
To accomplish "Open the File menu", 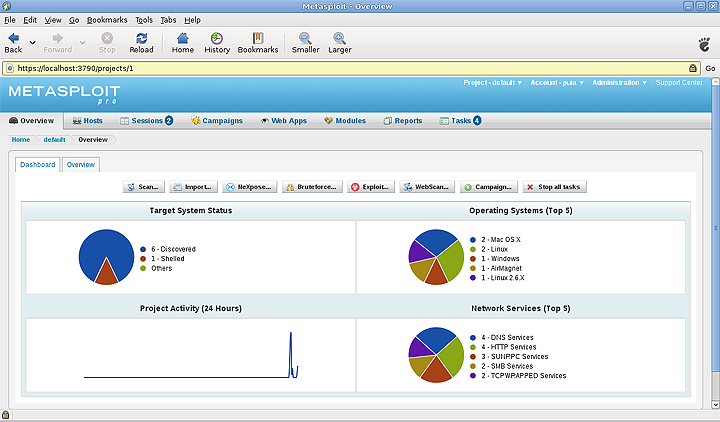I will (10, 20).
